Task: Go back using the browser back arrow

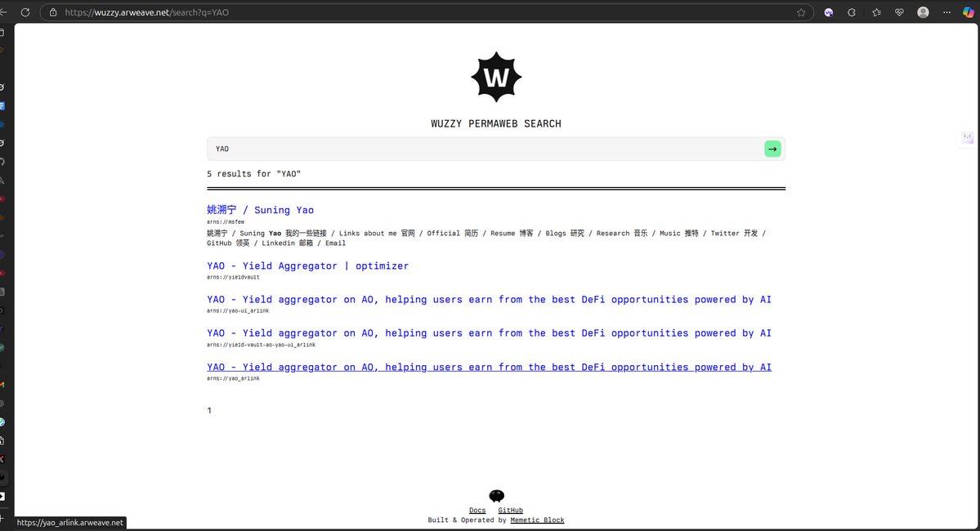Action: [x=3, y=12]
